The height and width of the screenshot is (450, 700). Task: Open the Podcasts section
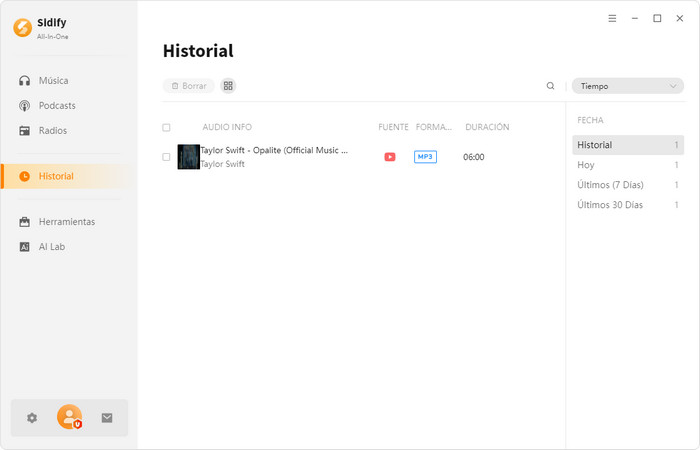(57, 106)
